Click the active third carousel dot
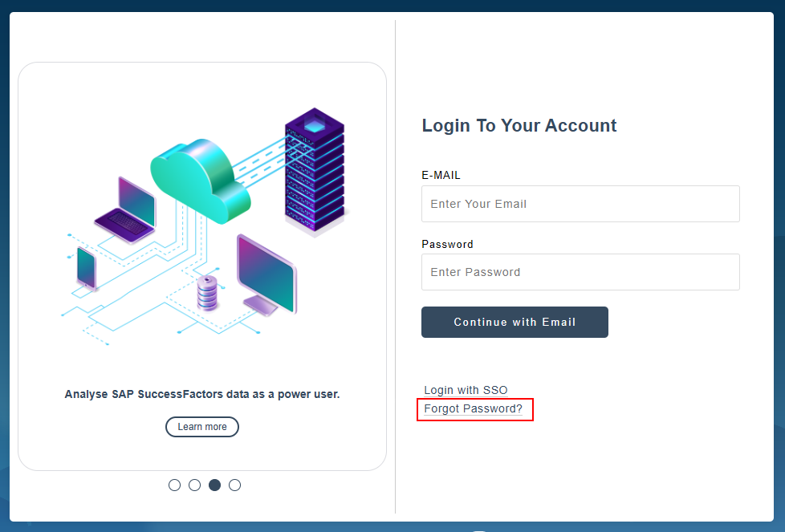The width and height of the screenshot is (785, 532). pos(214,485)
